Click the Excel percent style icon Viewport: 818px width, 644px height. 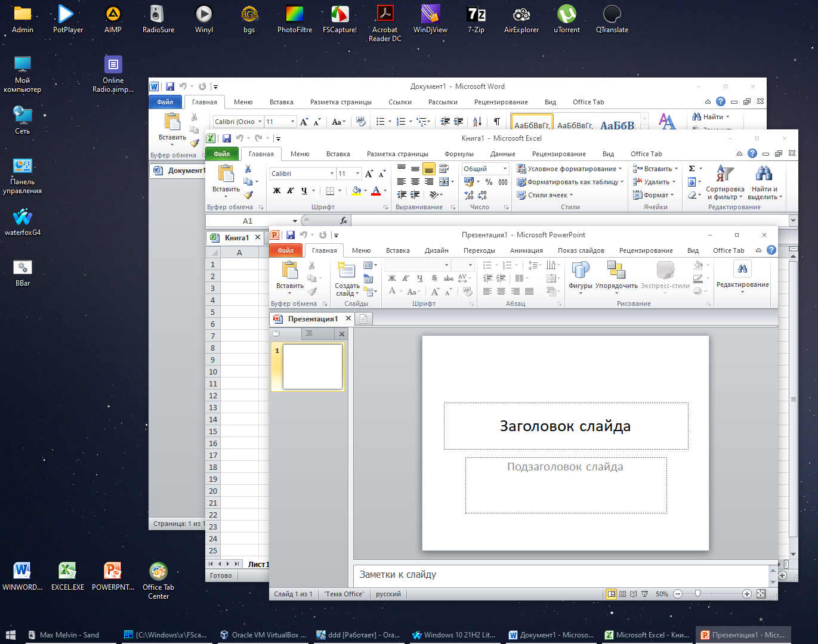[489, 182]
